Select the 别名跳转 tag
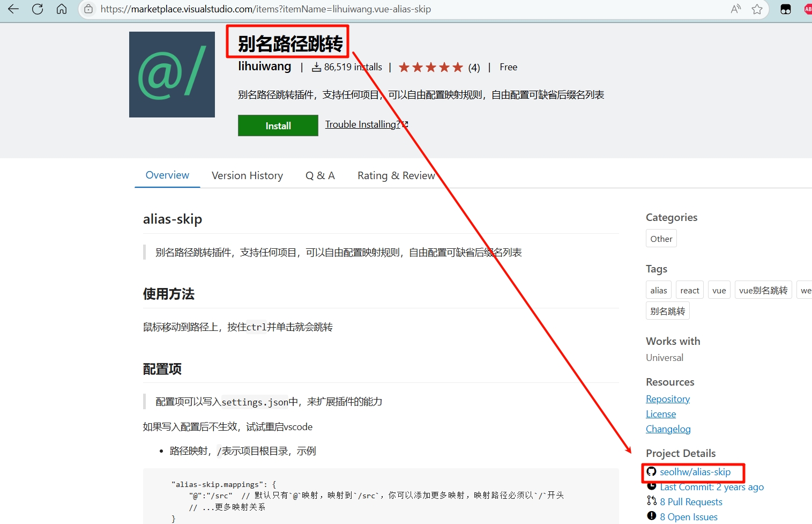812x524 pixels. (x=668, y=311)
